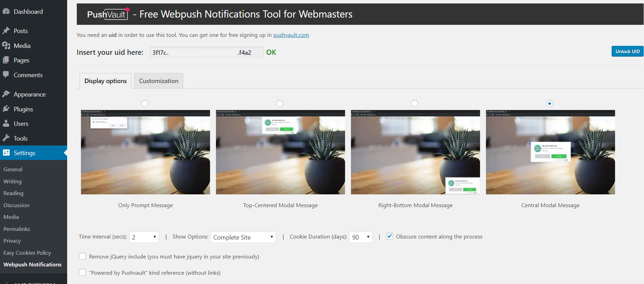Click the Users person icon
Screen dimensions: 644x284
[x=6, y=123]
